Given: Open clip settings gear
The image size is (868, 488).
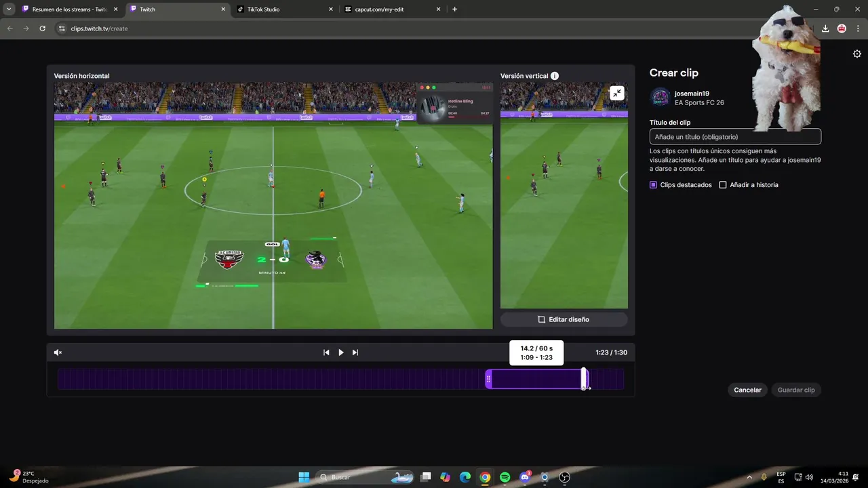Looking at the screenshot, I should [x=857, y=54].
